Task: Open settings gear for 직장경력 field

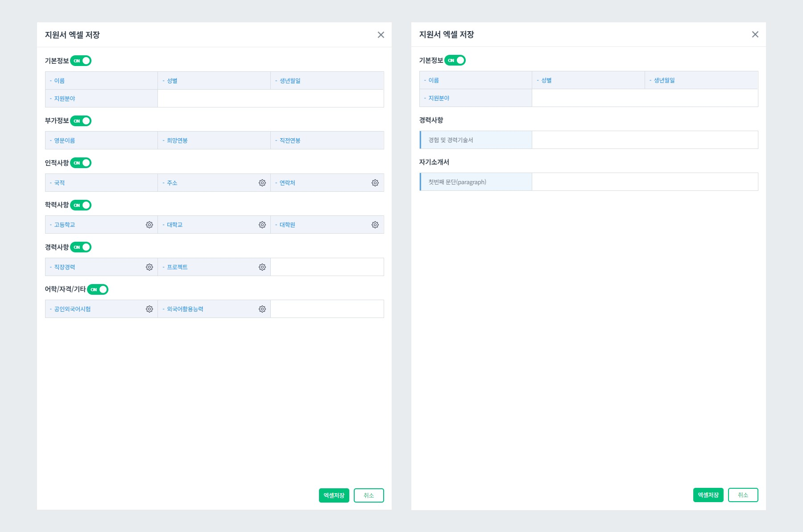Action: 149,267
